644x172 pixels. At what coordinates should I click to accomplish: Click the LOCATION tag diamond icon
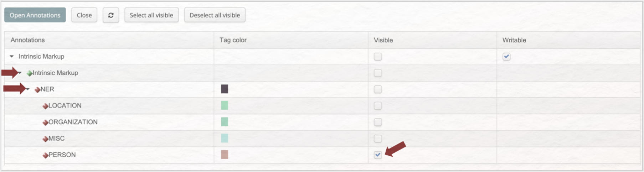45,106
